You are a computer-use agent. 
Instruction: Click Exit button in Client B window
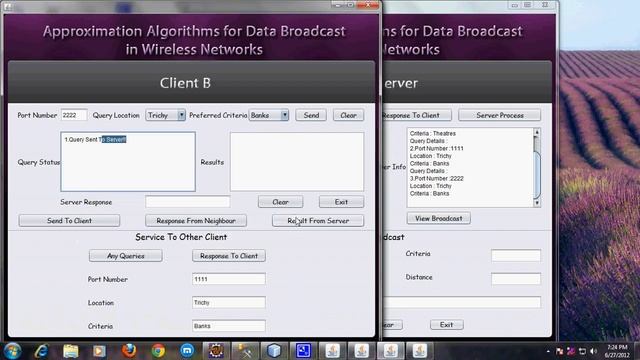click(x=341, y=202)
